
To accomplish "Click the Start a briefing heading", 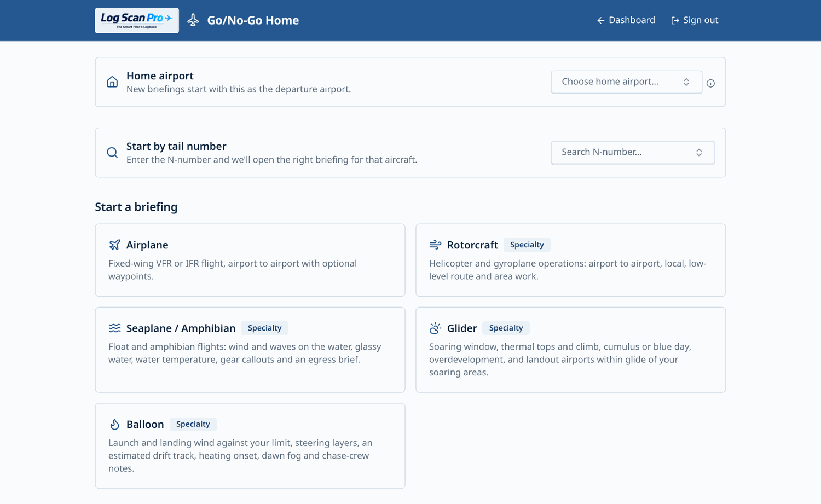I will 136,207.
